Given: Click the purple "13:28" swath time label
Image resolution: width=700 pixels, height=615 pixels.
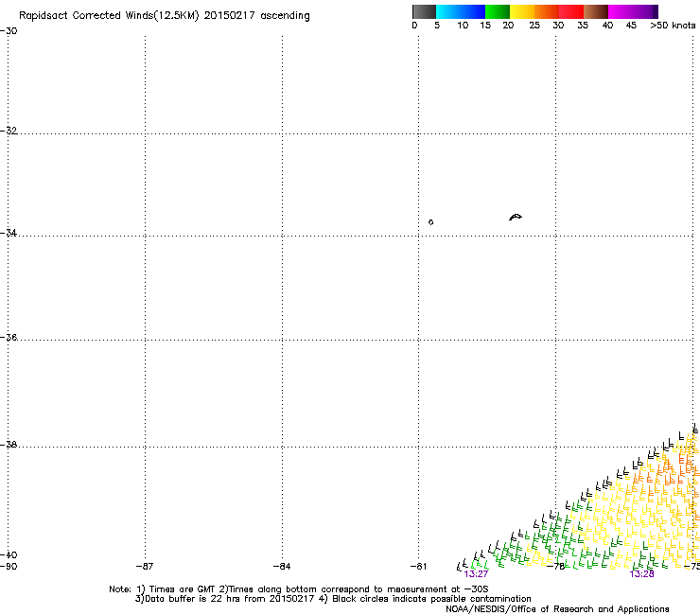Looking at the screenshot, I should 641,574.
